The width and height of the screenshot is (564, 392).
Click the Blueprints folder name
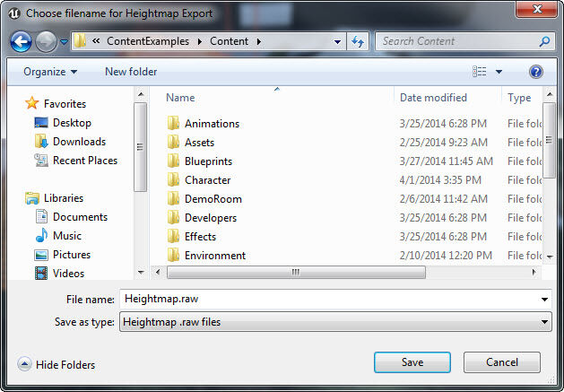208,161
